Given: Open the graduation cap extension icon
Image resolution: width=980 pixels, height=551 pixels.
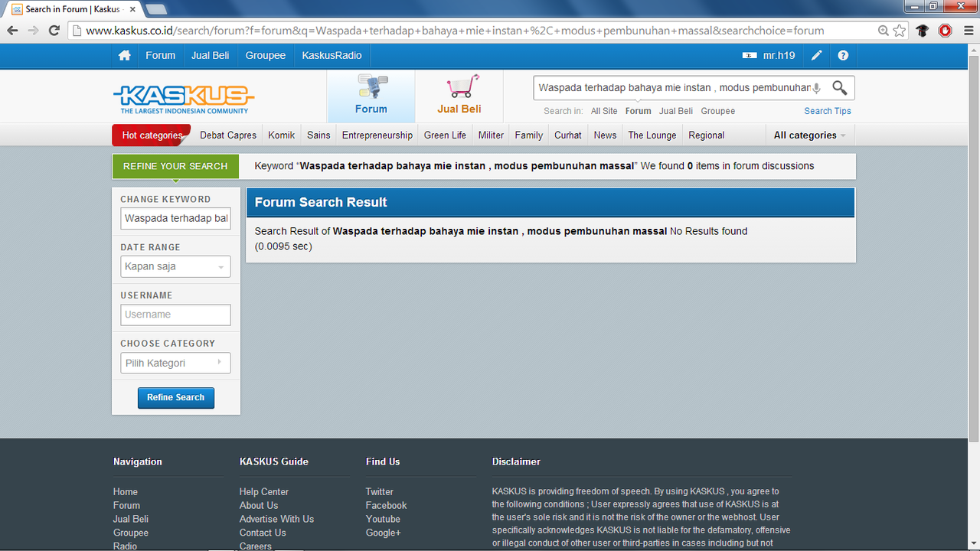Looking at the screenshot, I should click(x=923, y=31).
